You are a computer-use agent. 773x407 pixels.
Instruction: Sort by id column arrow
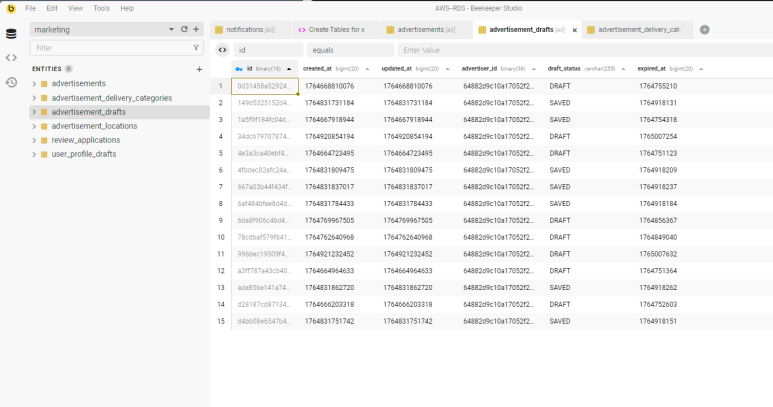289,69
